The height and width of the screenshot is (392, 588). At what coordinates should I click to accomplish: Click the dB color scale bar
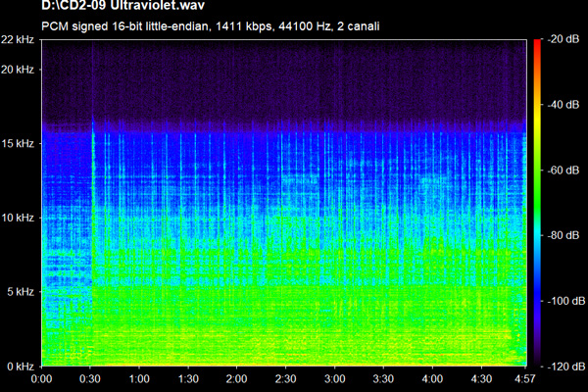pos(537,203)
